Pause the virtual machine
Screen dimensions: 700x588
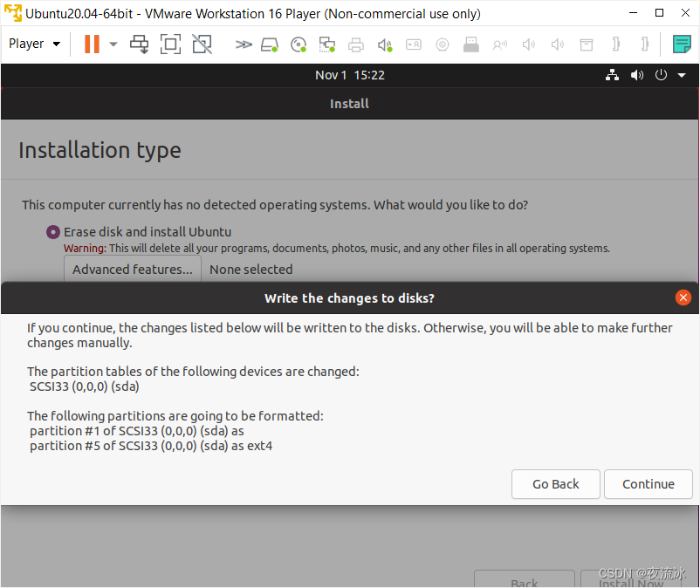pyautogui.click(x=92, y=44)
